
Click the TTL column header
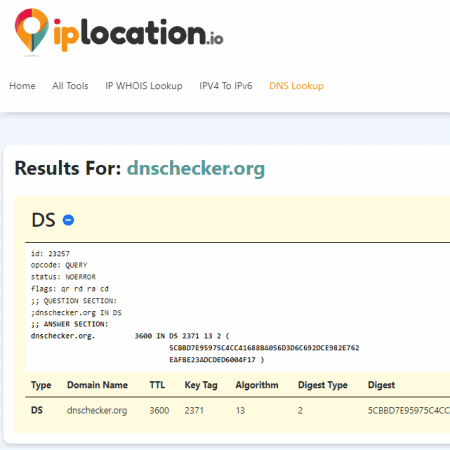(x=157, y=385)
